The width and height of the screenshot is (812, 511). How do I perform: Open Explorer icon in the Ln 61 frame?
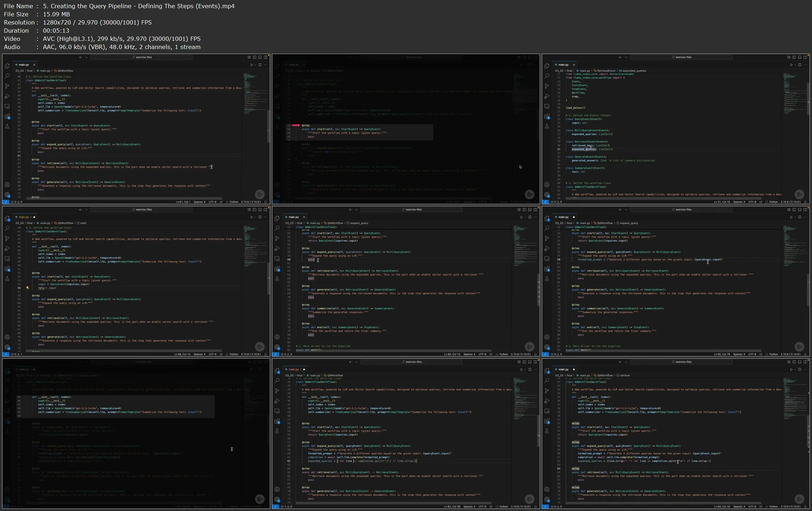pyautogui.click(x=7, y=66)
